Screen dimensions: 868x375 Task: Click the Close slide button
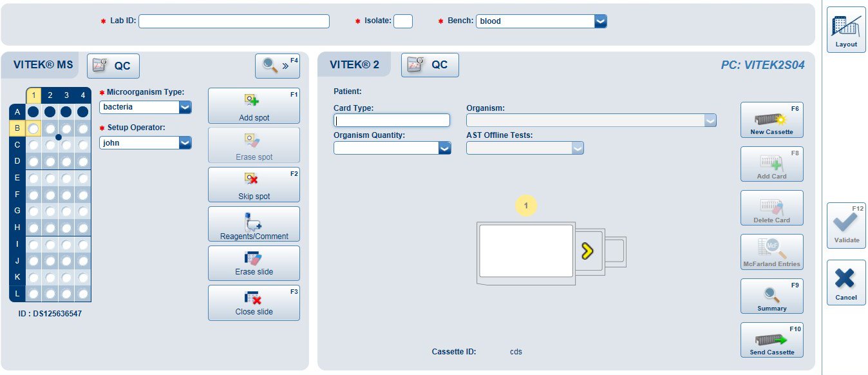254,303
